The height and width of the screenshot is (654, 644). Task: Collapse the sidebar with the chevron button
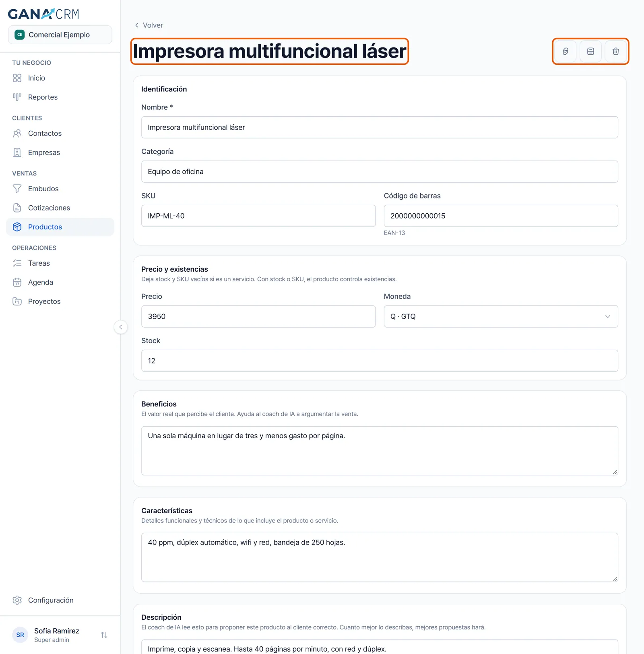click(x=121, y=327)
